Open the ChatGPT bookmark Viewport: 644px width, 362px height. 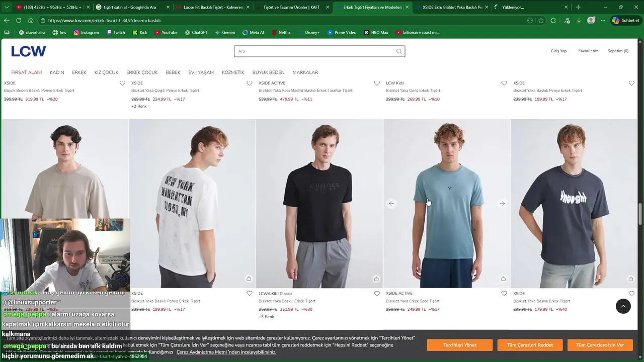coord(196,32)
